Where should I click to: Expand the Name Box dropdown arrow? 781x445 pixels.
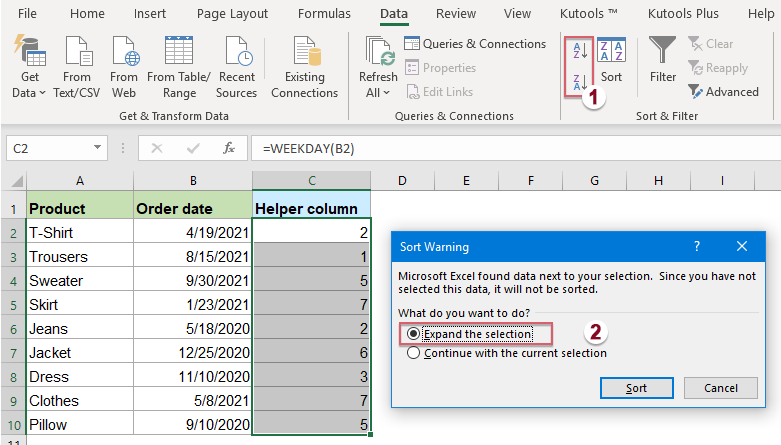pos(98,149)
